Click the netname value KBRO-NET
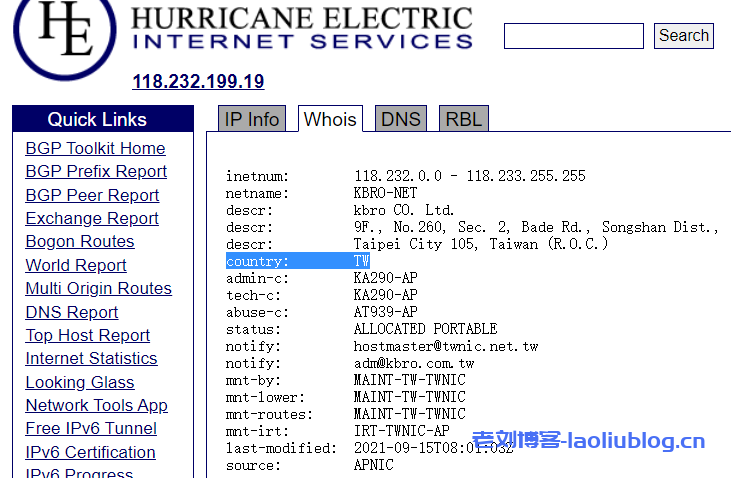 coord(386,193)
